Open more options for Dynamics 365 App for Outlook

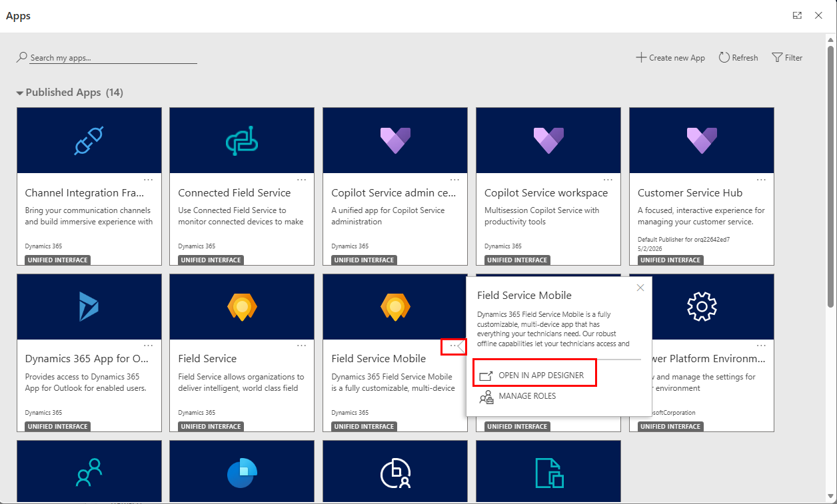click(x=149, y=346)
